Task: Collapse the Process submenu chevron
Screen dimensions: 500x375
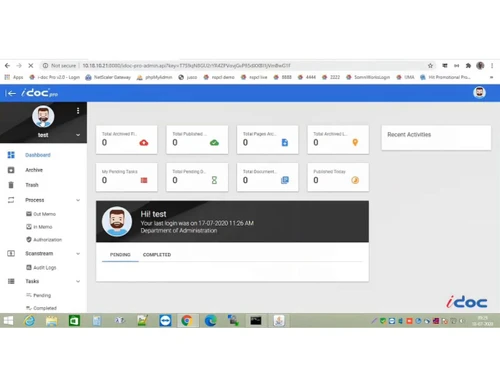Action: coord(78,200)
